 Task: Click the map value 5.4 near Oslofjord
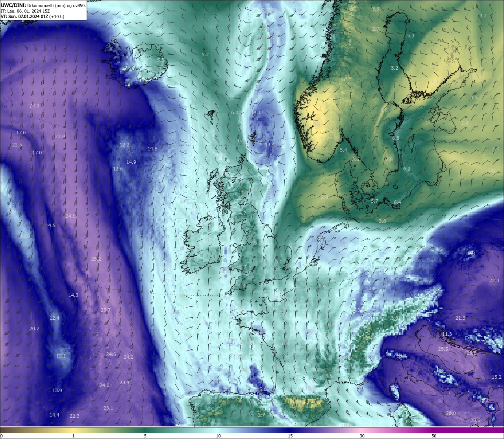click(343, 150)
